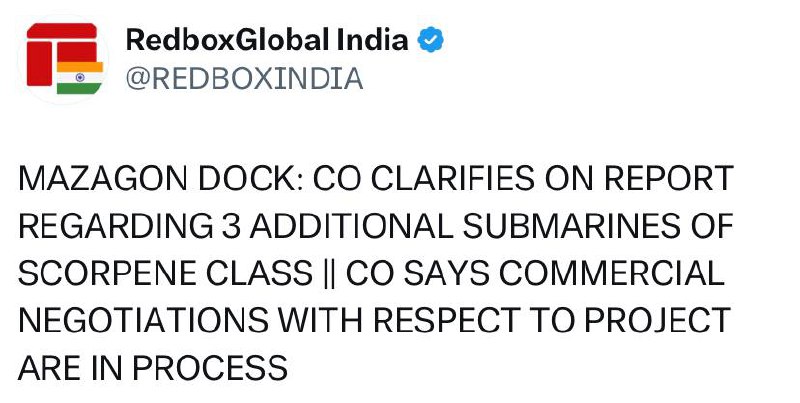Click the Ashoka Chakra wheel on flag
800x403 pixels.
(x=80, y=77)
